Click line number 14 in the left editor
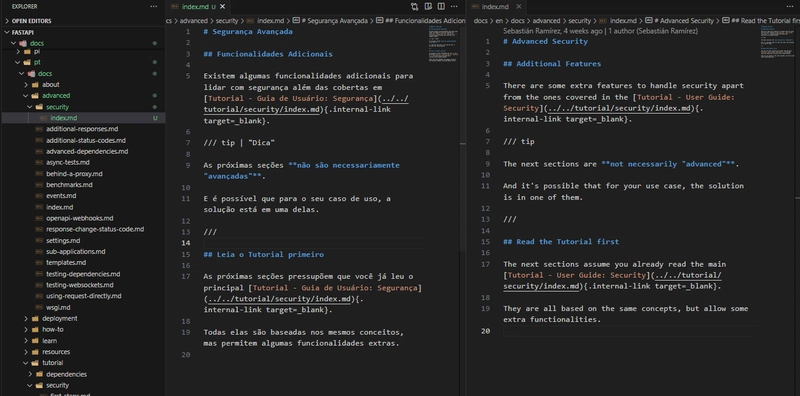800x396 pixels. [x=186, y=243]
